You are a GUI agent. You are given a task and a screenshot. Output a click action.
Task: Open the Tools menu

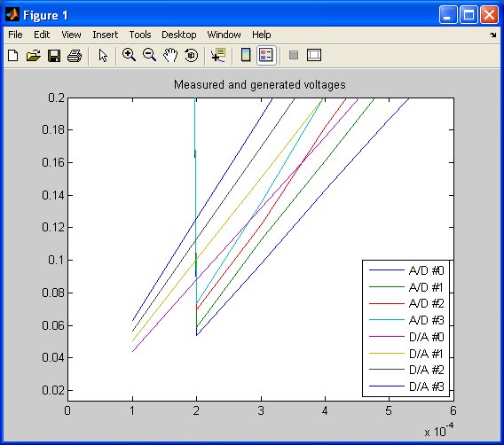140,35
